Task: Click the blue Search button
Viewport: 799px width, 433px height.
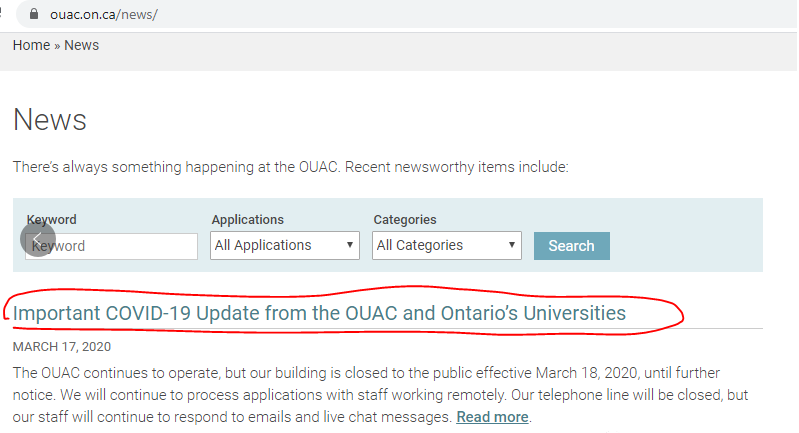Action: (572, 246)
